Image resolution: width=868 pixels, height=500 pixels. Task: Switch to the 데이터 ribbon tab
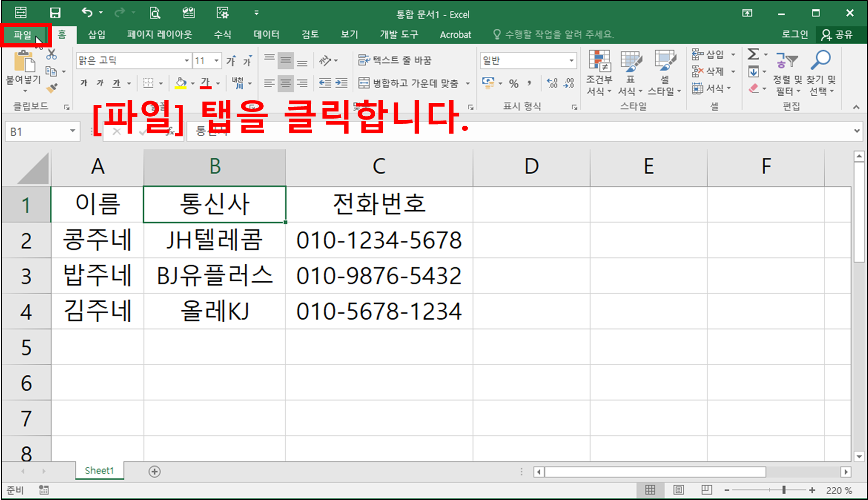point(266,34)
